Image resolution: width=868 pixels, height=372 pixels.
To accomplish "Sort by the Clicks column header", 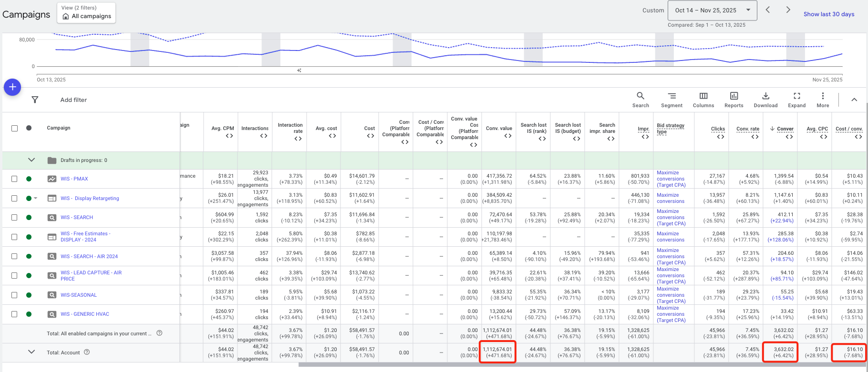I will [718, 129].
